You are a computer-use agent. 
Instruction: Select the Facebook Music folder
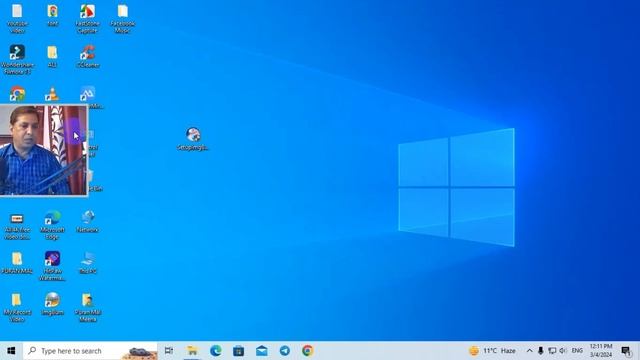pyautogui.click(x=122, y=18)
